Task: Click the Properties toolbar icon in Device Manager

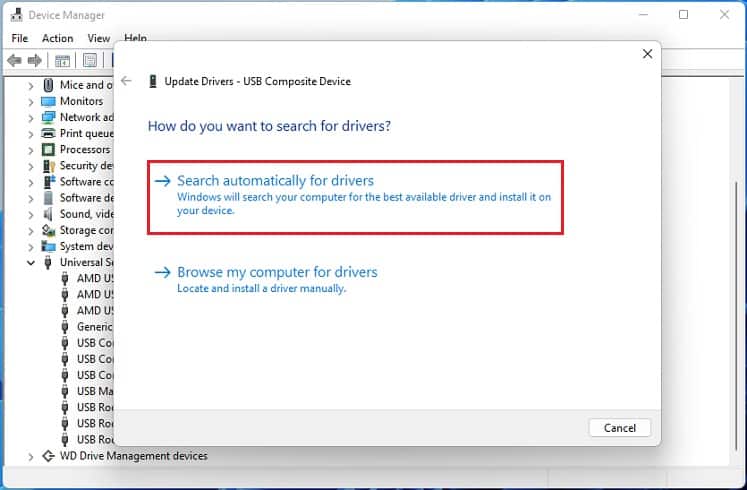Action: click(90, 60)
